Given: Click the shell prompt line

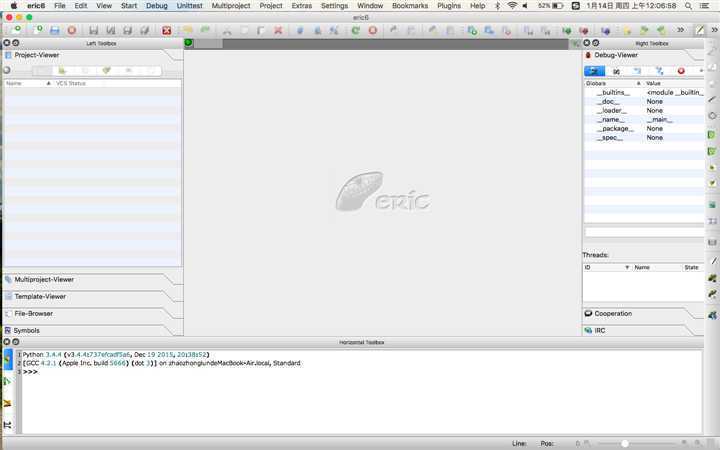Looking at the screenshot, I should pyautogui.click(x=31, y=372).
